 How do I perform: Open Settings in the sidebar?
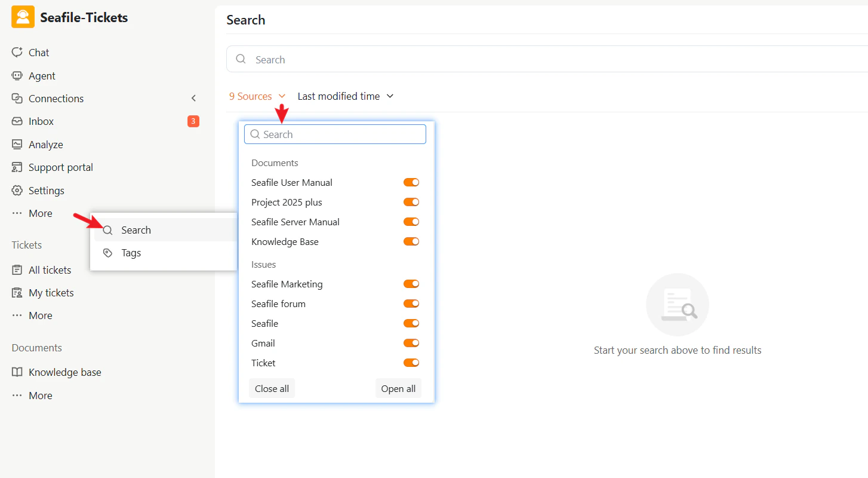click(x=47, y=191)
